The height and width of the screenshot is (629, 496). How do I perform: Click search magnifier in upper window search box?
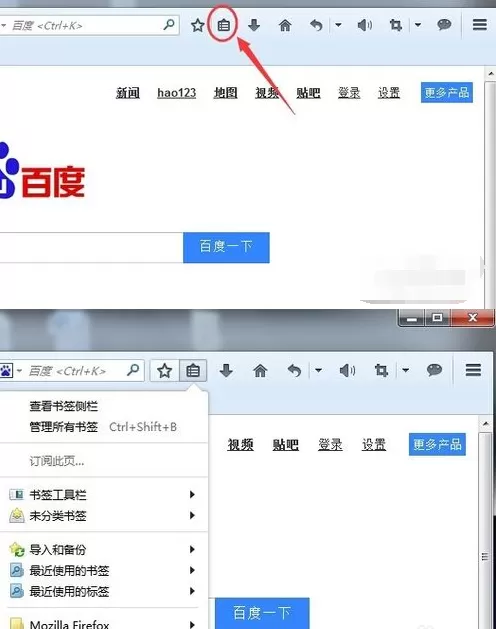(x=169, y=24)
